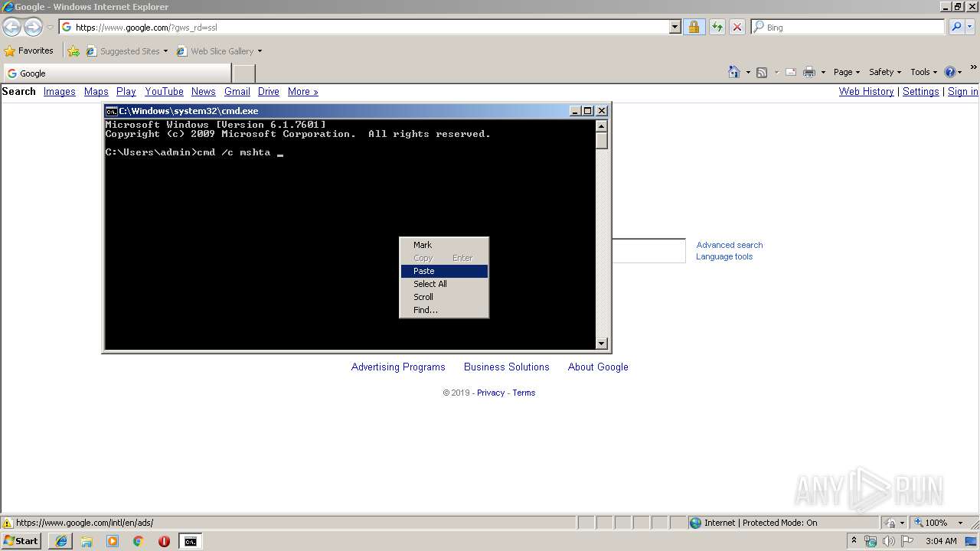
Task: Click the cmd window scroll up arrow
Action: (x=602, y=126)
